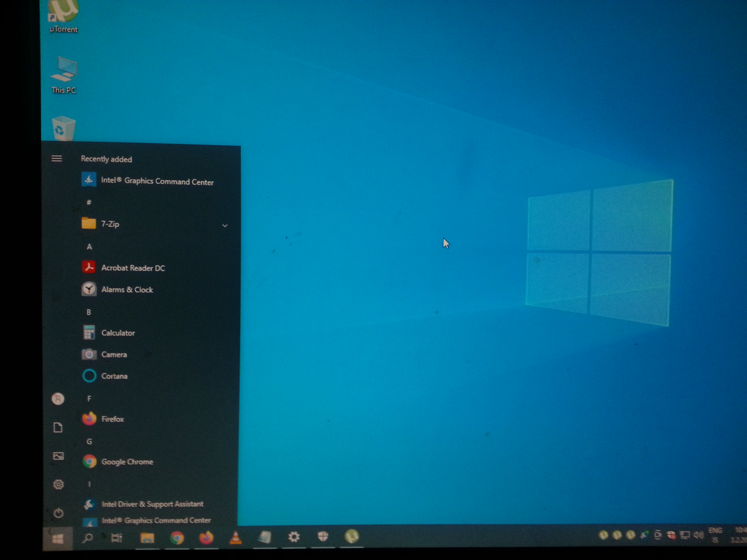Click the letter G section header
747x560 pixels.
tap(89, 442)
